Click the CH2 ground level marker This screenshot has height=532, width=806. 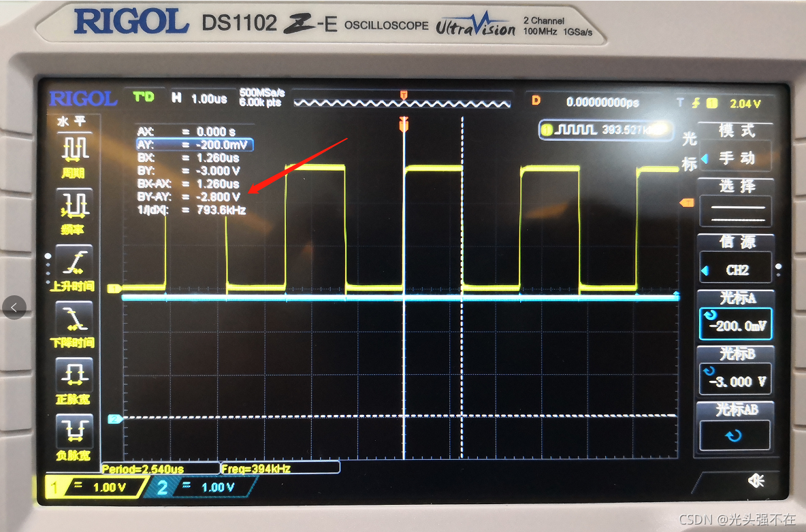pyautogui.click(x=115, y=419)
